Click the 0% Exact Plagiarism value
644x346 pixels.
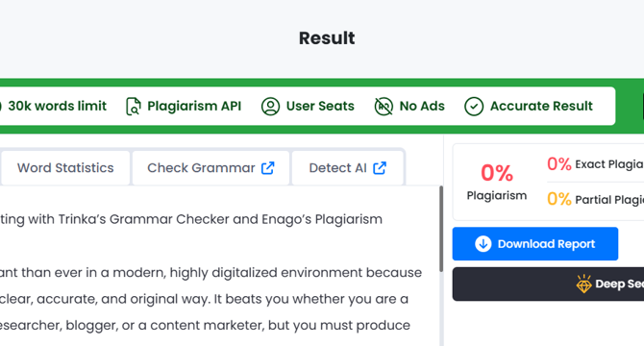[x=559, y=164]
